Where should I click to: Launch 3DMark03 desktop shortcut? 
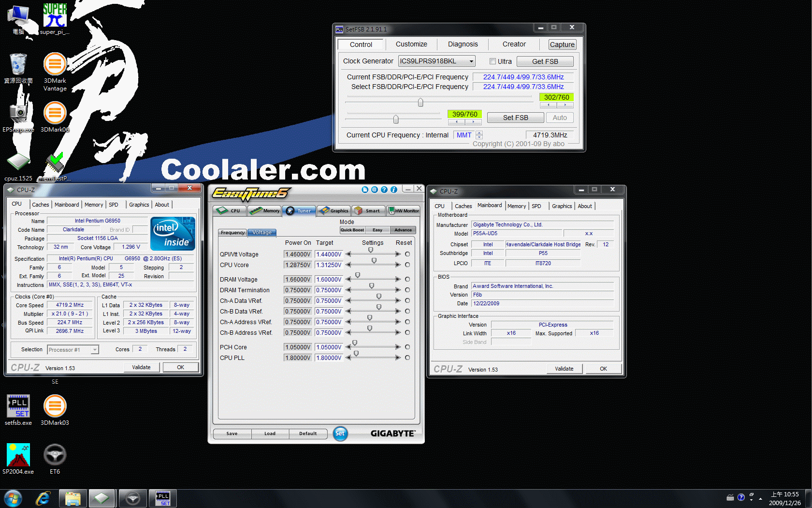[55, 410]
